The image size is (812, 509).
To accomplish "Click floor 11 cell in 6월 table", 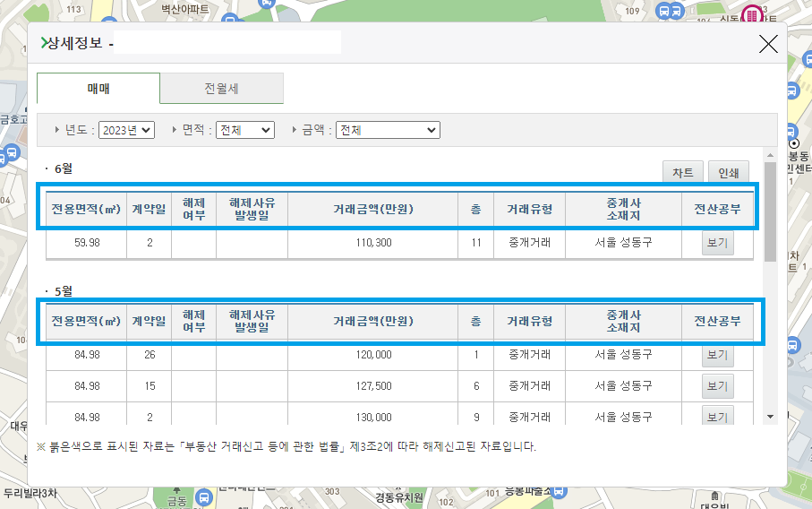I will tap(476, 243).
